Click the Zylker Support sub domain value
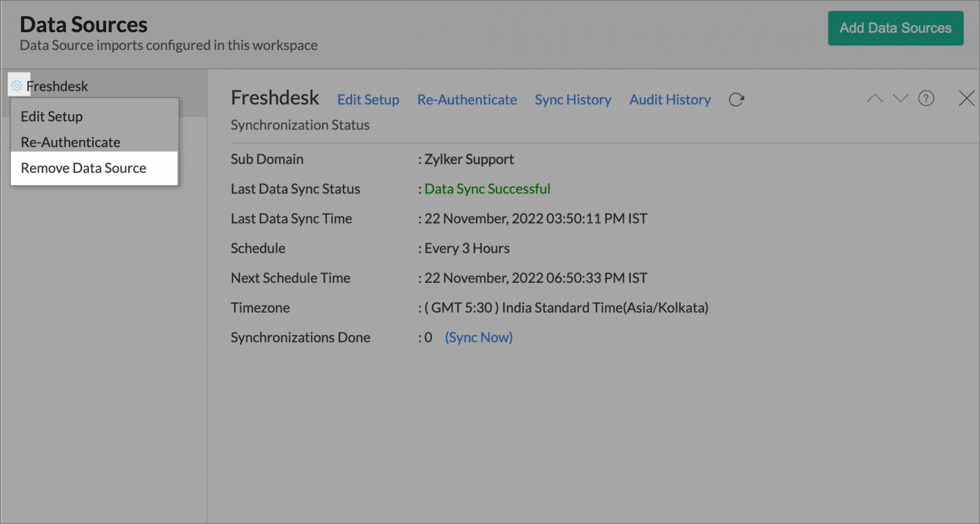Screen dimensions: 980x524 point(469,159)
